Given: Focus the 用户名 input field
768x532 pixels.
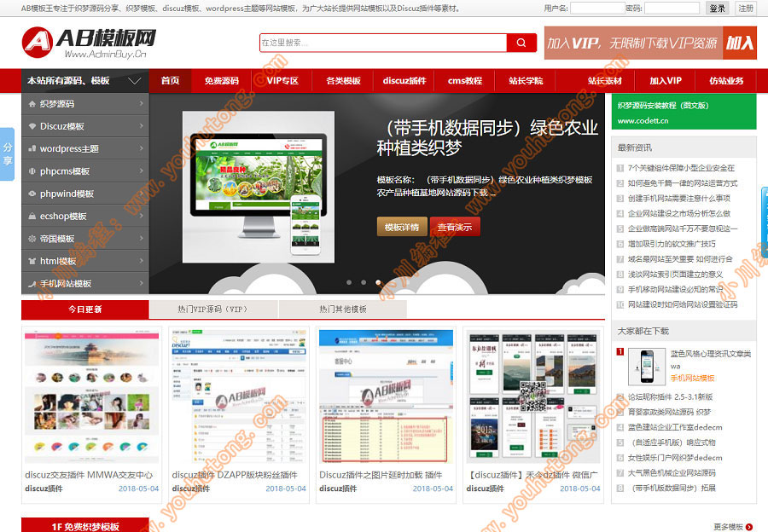Looking at the screenshot, I should click(597, 9).
